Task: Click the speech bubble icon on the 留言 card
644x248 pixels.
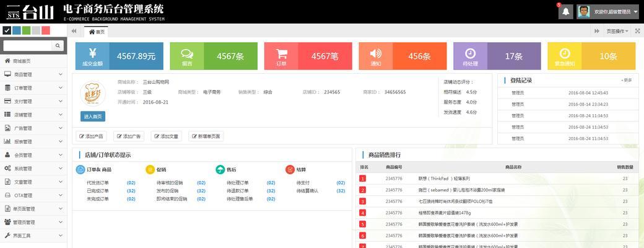Action: [x=187, y=53]
